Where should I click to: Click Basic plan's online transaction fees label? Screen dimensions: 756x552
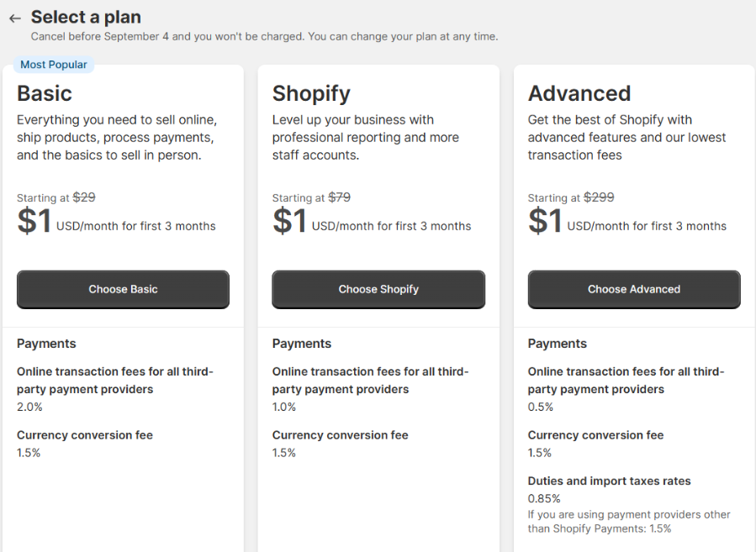(114, 381)
